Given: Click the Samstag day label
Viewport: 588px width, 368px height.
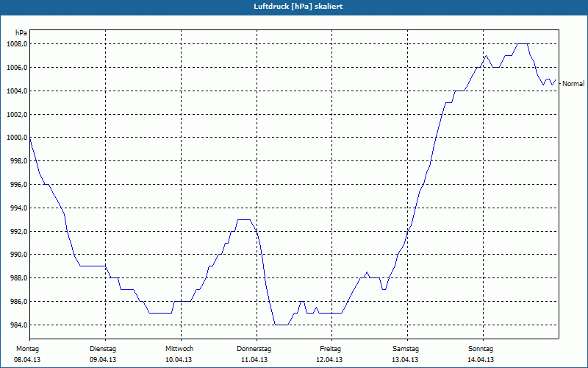Looking at the screenshot, I should coord(406,349).
